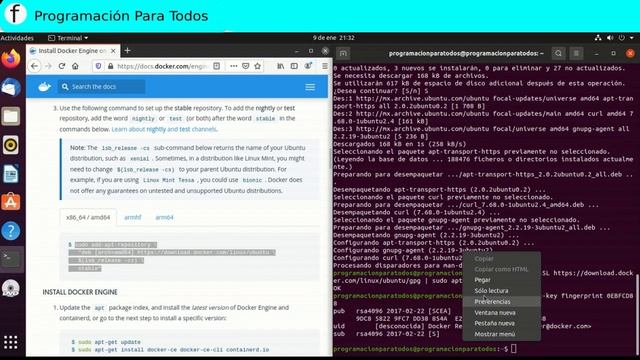Screen dimensions: 640x360
Task: Click the Docker whale logo
Action: 44,87
